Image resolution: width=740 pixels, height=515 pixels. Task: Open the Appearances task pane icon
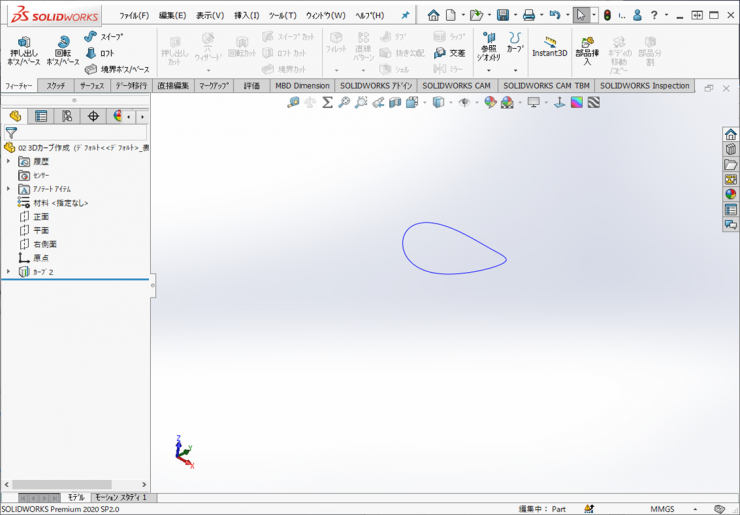[730, 195]
